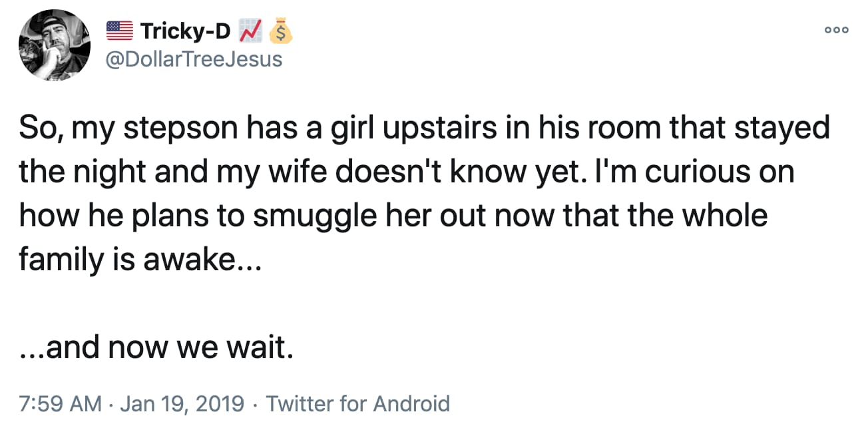Click the Jan 19, 2019 date
The height and width of the screenshot is (438, 868).
pos(183,403)
